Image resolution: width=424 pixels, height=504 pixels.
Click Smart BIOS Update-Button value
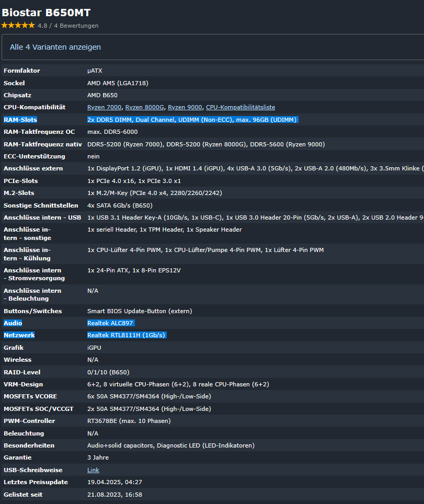(140, 311)
